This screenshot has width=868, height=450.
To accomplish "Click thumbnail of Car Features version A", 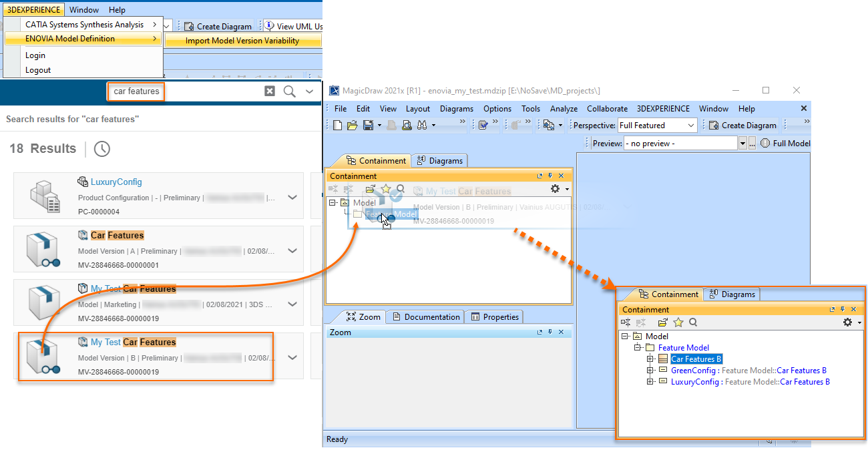I will pos(43,250).
